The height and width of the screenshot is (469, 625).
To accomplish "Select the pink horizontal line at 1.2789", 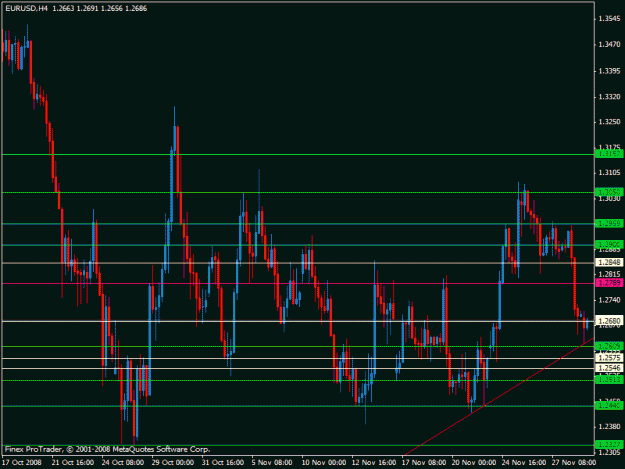I will pos(298,283).
